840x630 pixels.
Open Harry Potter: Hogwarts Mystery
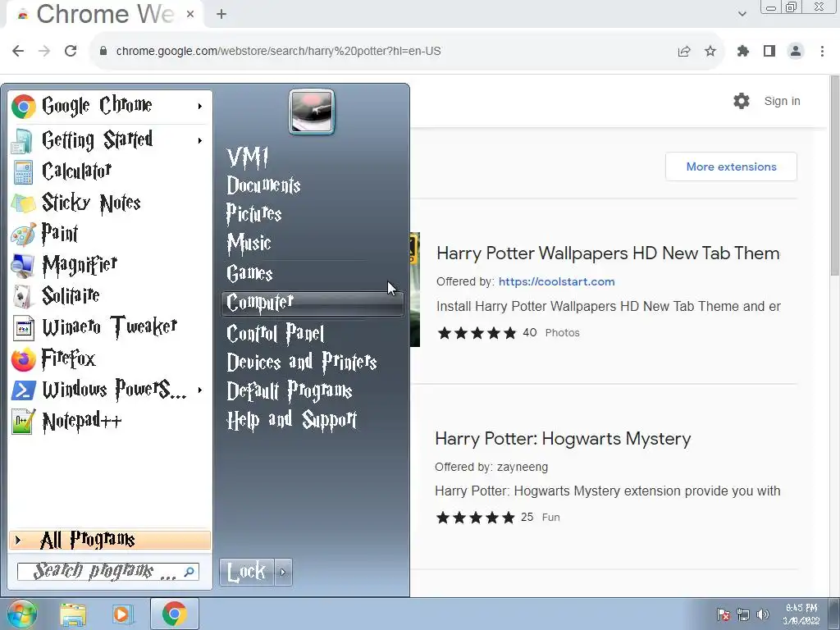coord(563,439)
